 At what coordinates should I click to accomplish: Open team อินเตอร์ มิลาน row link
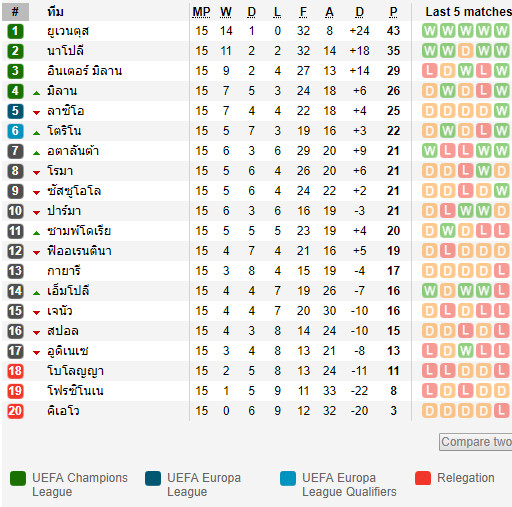pos(85,71)
